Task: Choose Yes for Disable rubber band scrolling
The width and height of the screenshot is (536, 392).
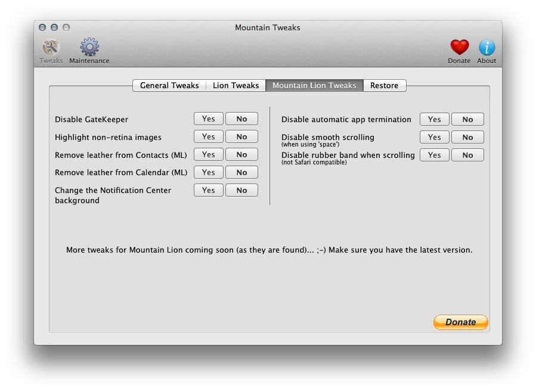Action: 435,155
